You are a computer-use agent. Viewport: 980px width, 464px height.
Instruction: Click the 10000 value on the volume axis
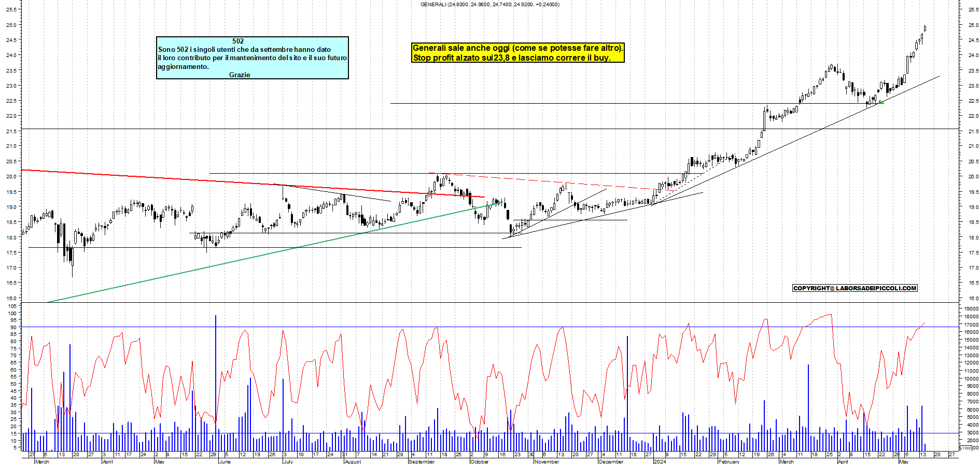click(x=971, y=378)
